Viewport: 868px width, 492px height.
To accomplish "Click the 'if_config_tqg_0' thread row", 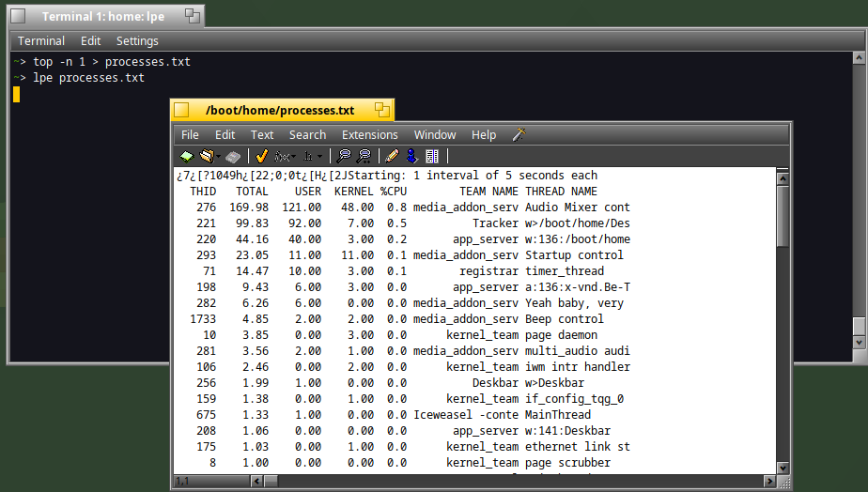I will pos(410,399).
